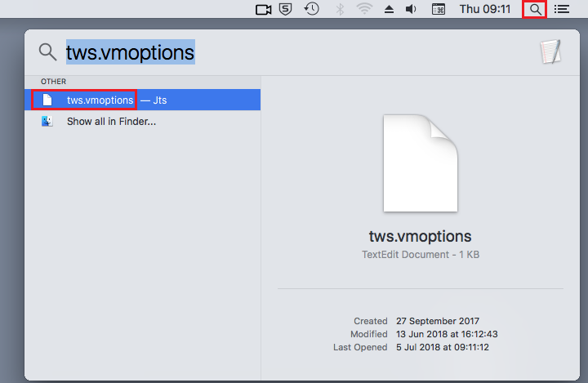Screen dimensions: 588x383
Task: Choose Show all in Finder
Action: tap(111, 122)
